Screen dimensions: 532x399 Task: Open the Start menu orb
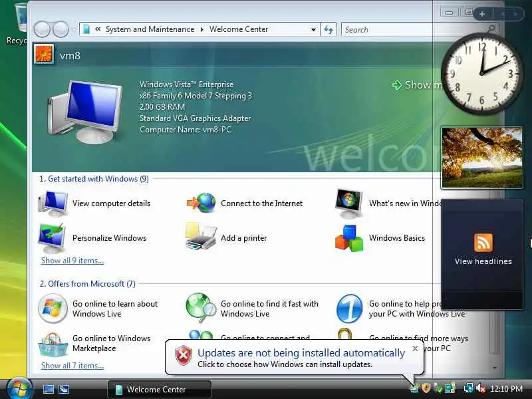19,388
